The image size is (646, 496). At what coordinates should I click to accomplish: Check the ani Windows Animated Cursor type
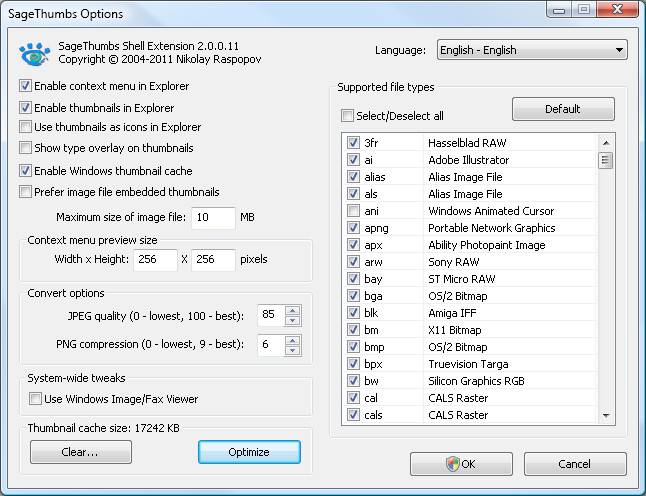(353, 211)
